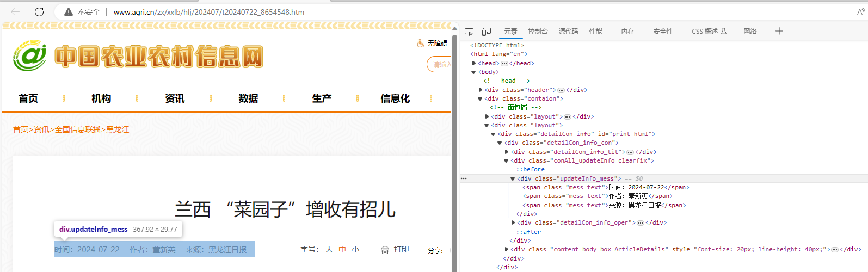Viewport: 868px width, 272px height.
Task: Click into the site search input field
Action: tap(439, 65)
